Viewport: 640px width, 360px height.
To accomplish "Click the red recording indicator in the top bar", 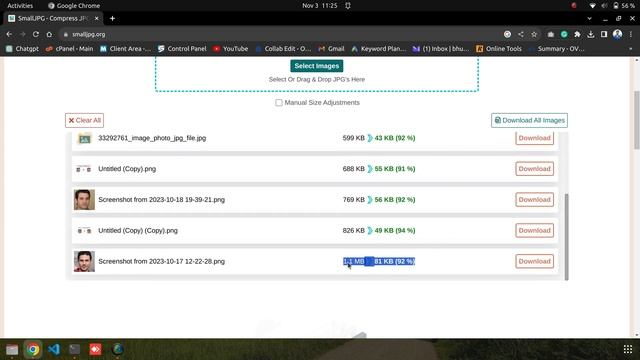I will 574,6.
